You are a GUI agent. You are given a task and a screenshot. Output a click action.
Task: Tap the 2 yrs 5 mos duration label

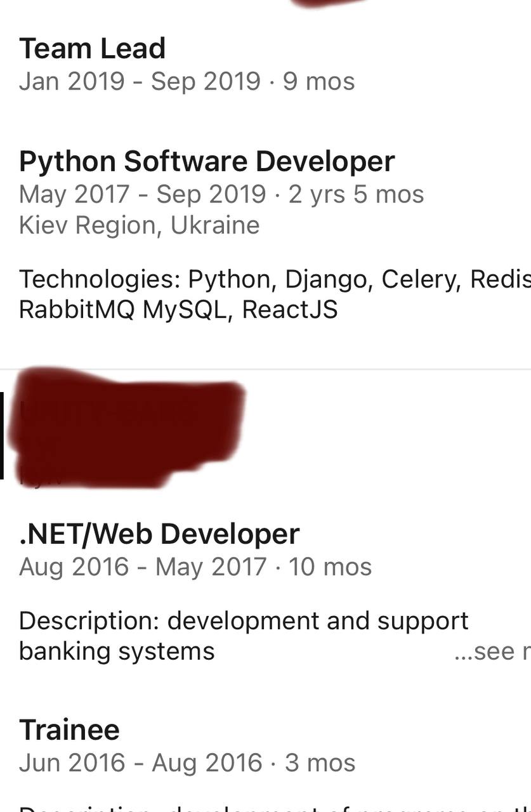(x=356, y=194)
